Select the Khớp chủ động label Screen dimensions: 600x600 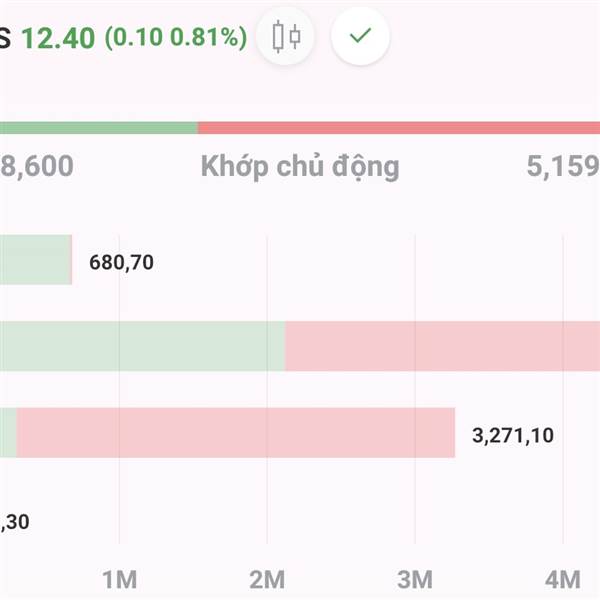pyautogui.click(x=300, y=167)
